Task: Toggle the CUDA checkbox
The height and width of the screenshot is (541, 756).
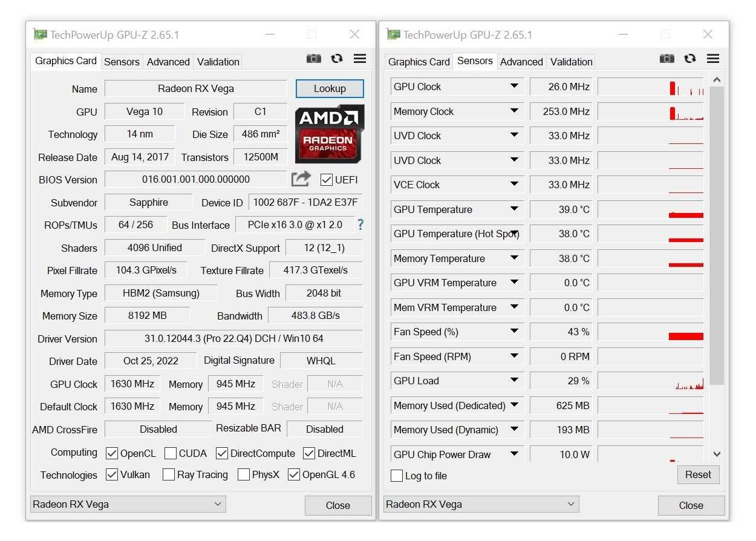Action: (x=171, y=453)
